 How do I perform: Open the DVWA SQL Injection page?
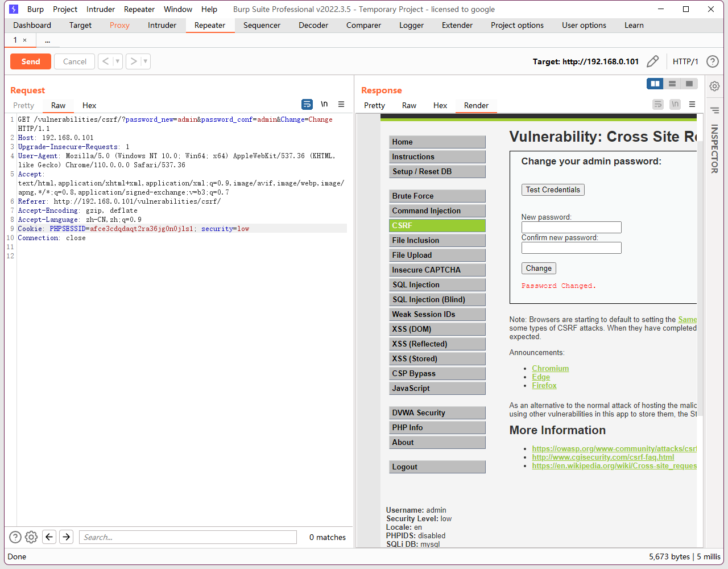pyautogui.click(x=437, y=284)
